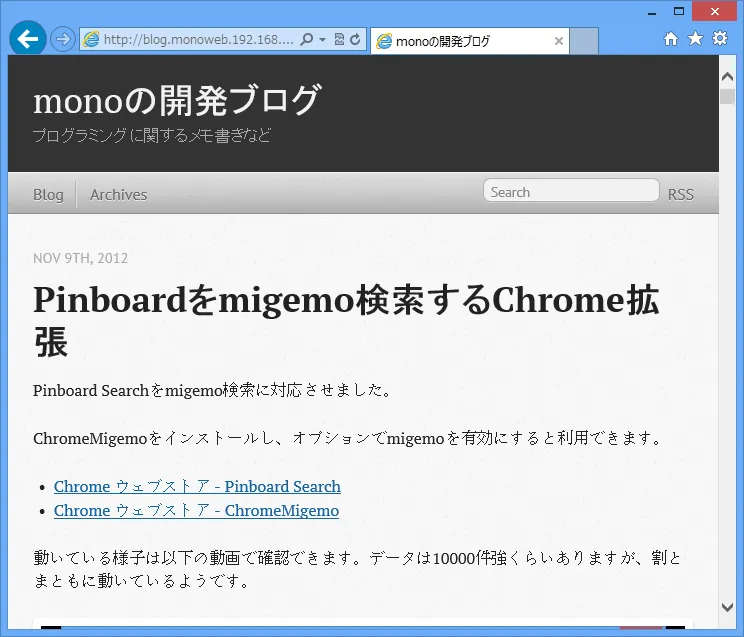The image size is (744, 637).
Task: Click the blog Search input box
Action: tap(571, 192)
